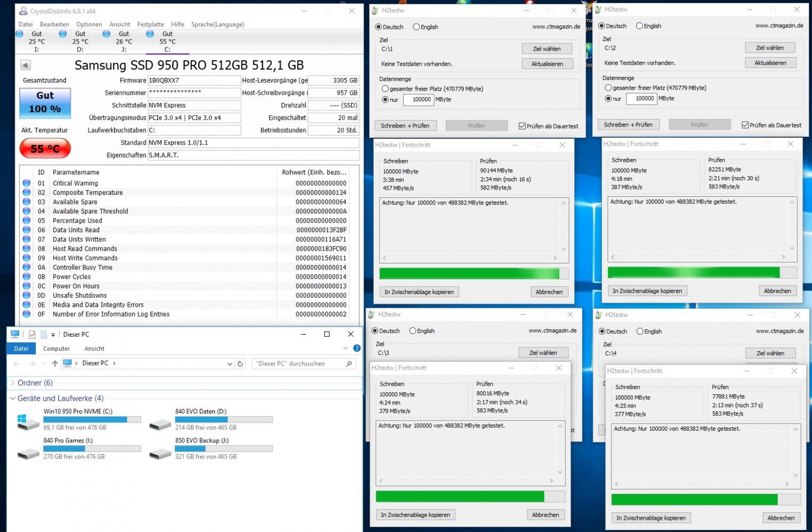812x532 pixels.
Task: Click the search magnifier icon in Explorer
Action: point(349,363)
